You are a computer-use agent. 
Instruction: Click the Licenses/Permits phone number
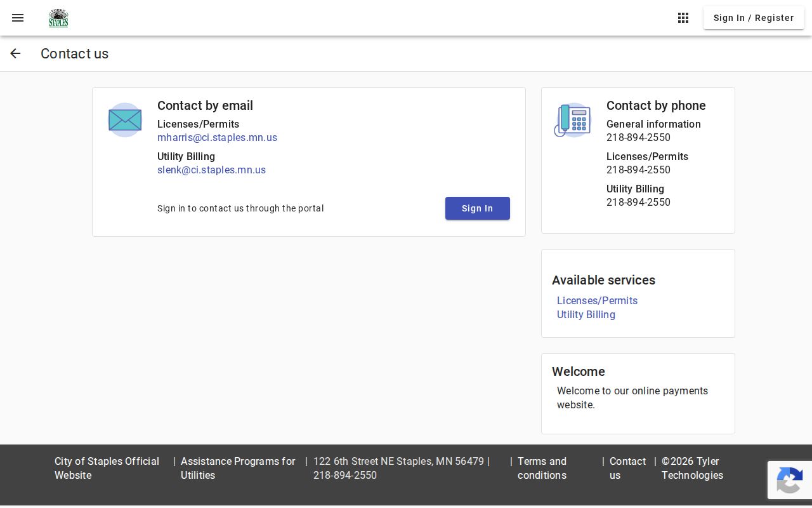638,170
